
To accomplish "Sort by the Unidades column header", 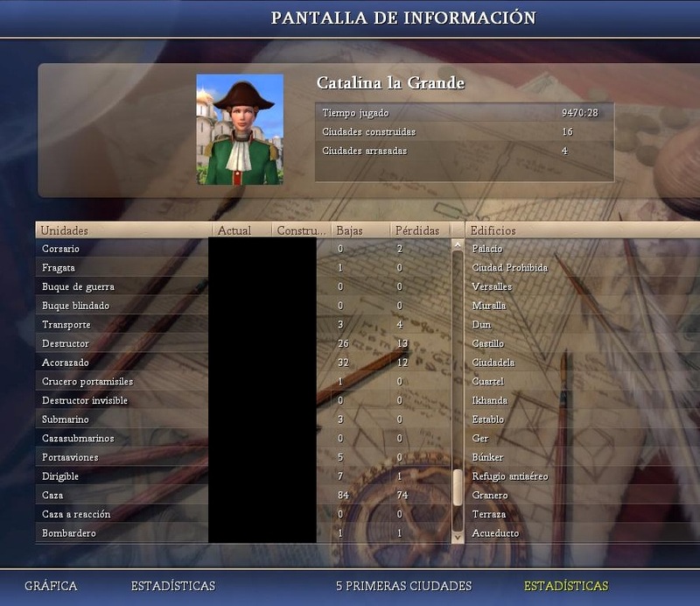I will coord(122,230).
